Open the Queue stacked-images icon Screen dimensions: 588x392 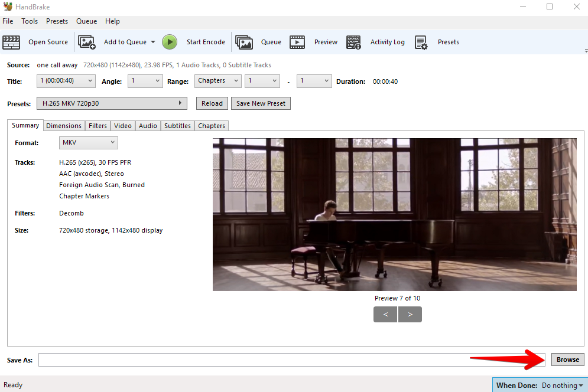[x=244, y=42]
